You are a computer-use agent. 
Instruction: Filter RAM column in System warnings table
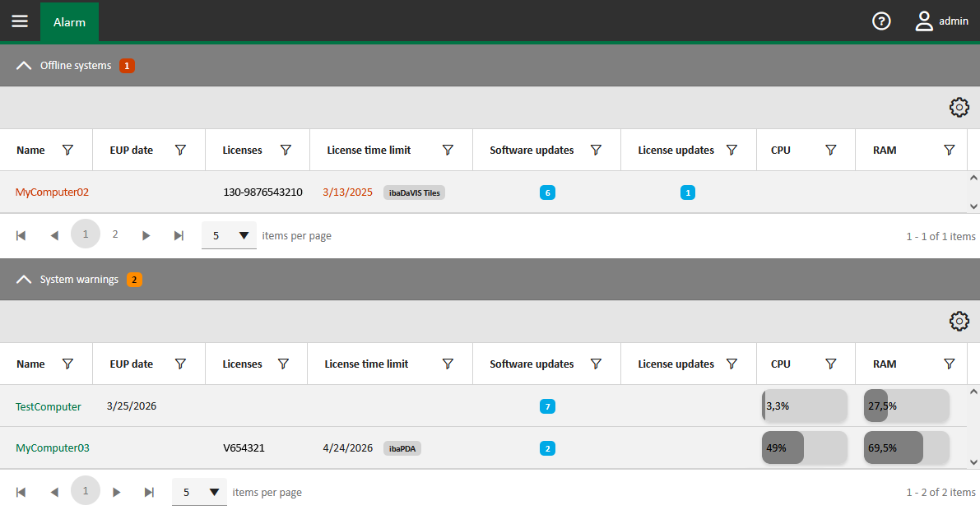click(x=950, y=364)
